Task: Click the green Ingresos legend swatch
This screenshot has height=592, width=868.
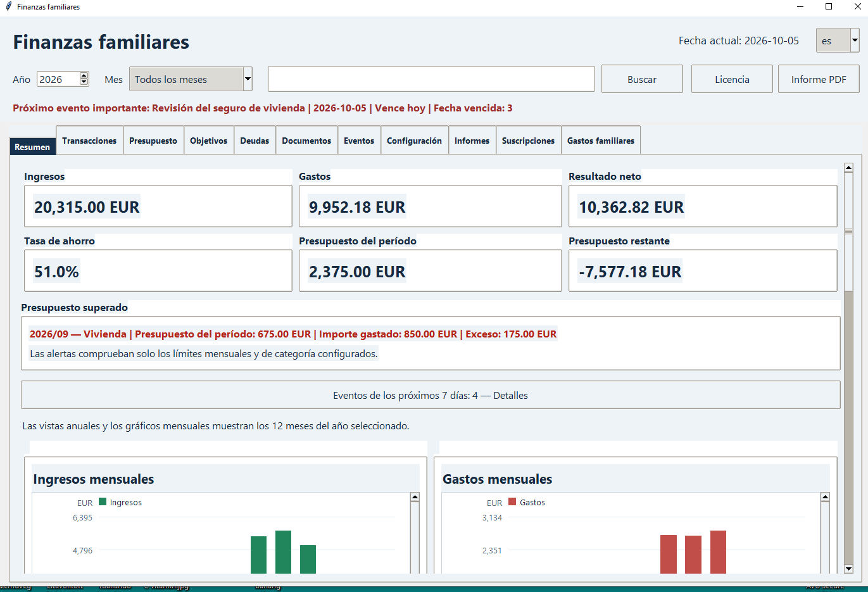Action: click(x=103, y=501)
